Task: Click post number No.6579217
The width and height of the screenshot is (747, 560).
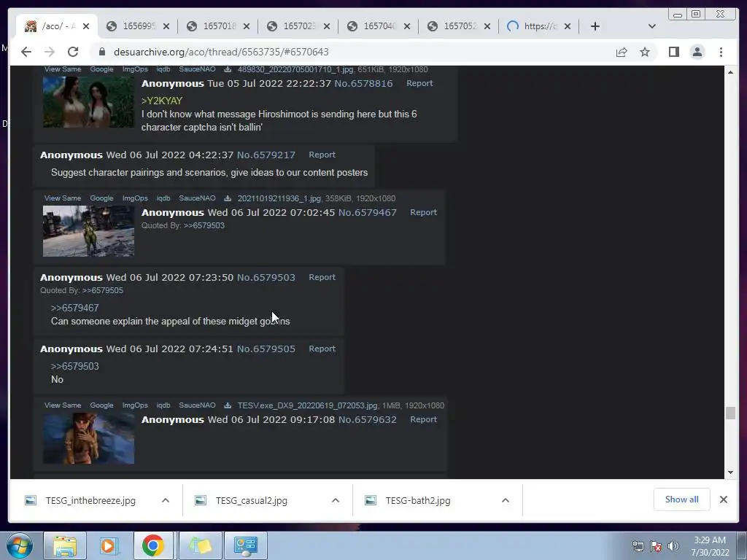Action: tap(266, 155)
